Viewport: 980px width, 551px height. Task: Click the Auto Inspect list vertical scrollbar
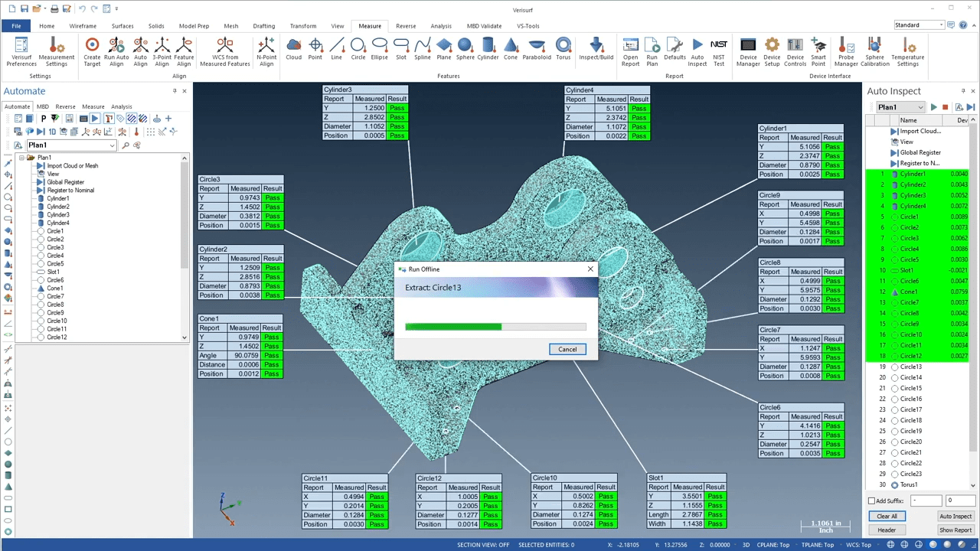click(974, 302)
